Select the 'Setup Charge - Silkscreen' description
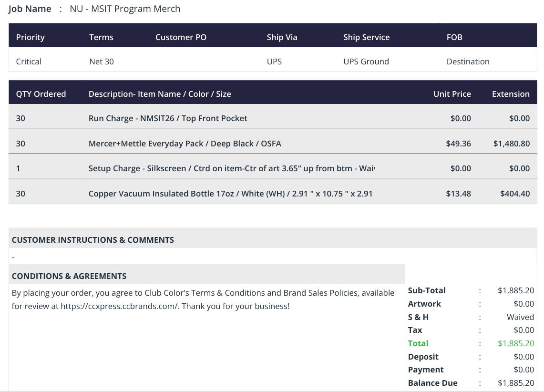This screenshot has width=544, height=392. point(231,169)
